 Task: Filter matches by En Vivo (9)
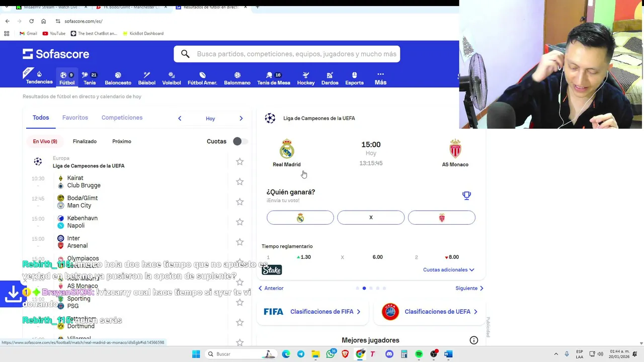[x=45, y=141]
